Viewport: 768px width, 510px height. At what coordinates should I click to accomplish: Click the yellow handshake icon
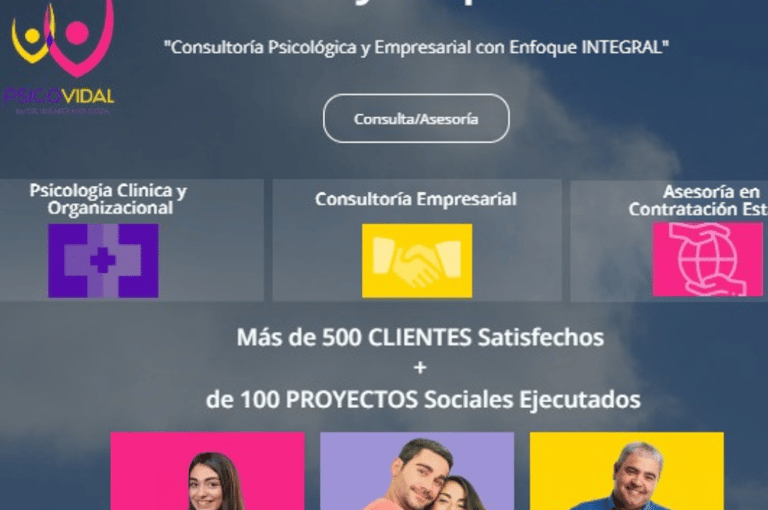(417, 261)
